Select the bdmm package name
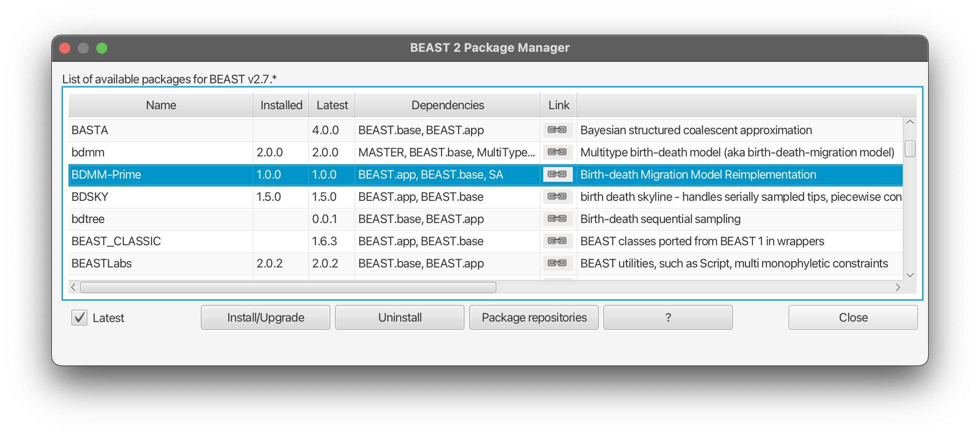 tap(88, 152)
